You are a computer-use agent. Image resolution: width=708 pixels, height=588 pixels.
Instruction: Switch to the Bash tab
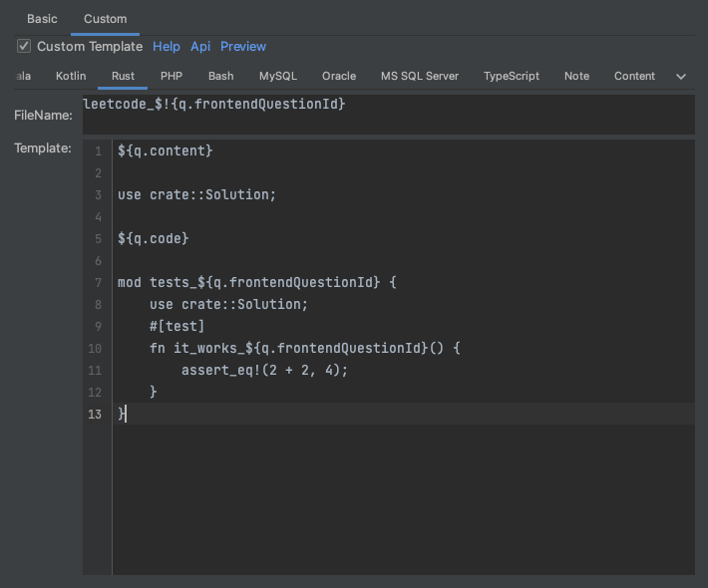(x=220, y=76)
